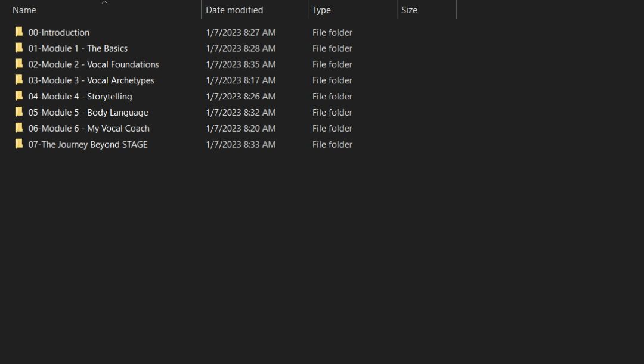This screenshot has width=644, height=364.
Task: Click the folder icon next to 04-Module 4 Storytelling
Action: pos(19,97)
